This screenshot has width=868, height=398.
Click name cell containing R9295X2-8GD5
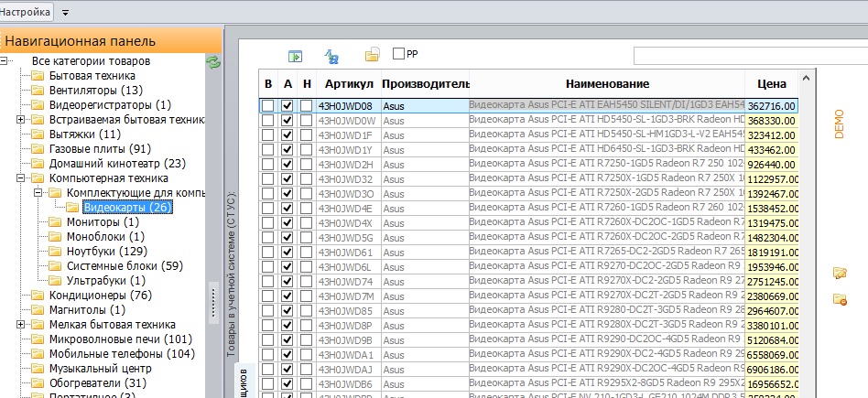click(607, 383)
